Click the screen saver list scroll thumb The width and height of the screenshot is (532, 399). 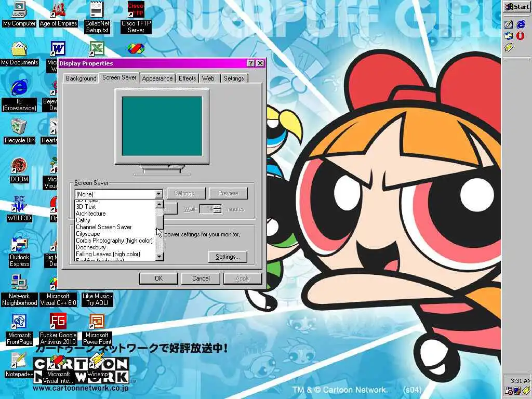[159, 223]
